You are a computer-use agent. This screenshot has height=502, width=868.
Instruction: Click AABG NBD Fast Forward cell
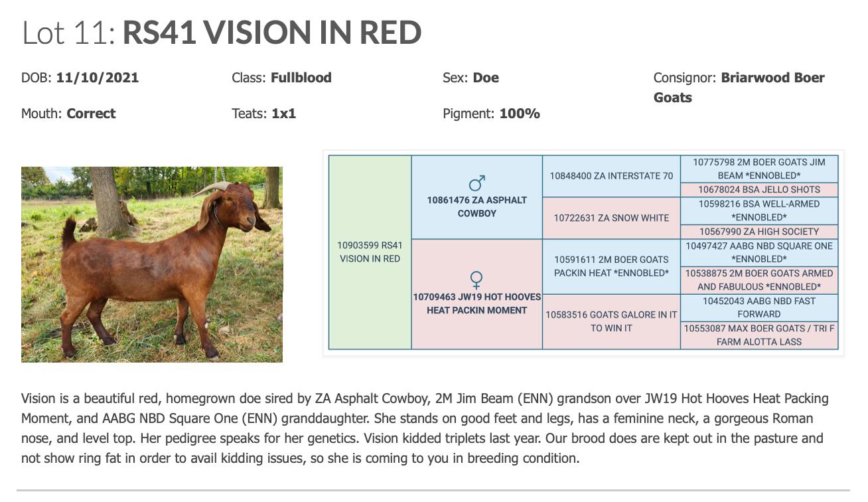tap(759, 307)
